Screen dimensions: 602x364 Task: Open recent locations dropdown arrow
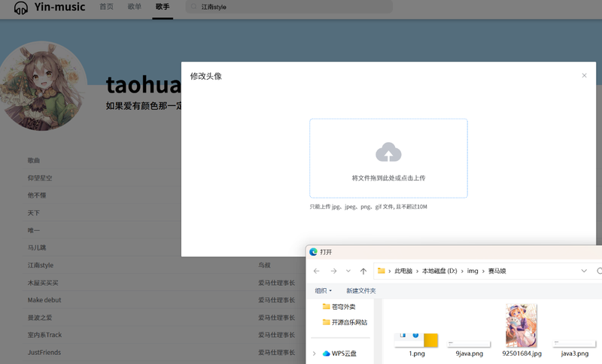click(x=346, y=271)
